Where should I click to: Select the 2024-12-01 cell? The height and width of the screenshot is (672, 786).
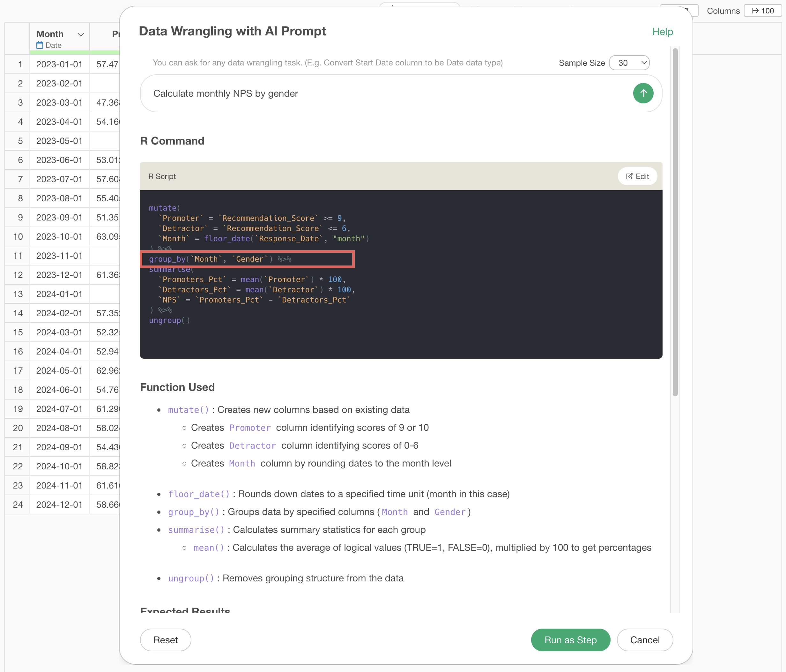tap(60, 505)
